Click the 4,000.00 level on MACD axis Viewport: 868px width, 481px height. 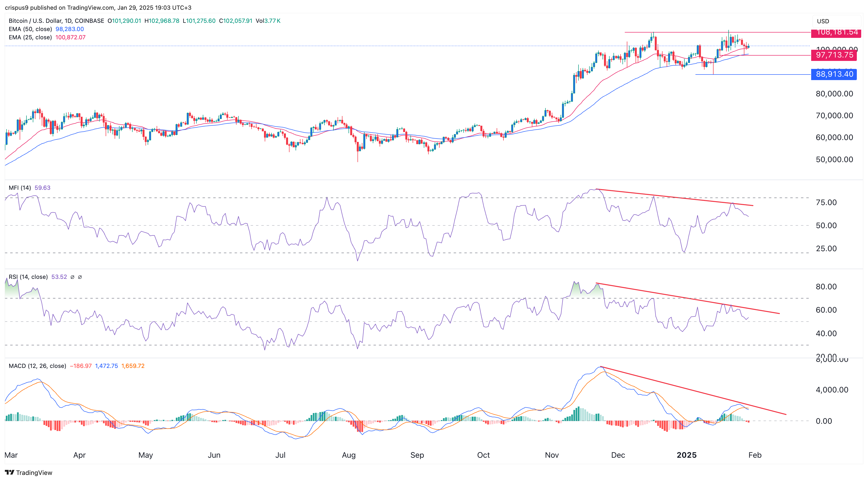click(x=832, y=390)
